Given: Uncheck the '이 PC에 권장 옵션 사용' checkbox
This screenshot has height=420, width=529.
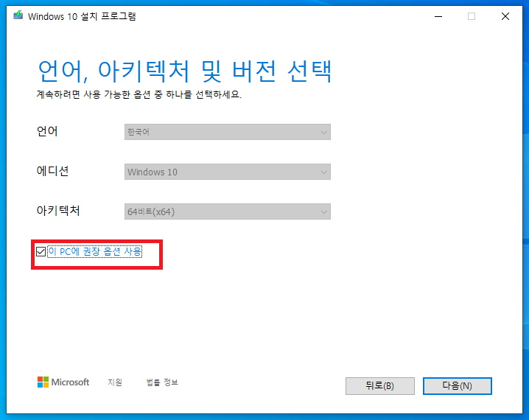Looking at the screenshot, I should click(x=41, y=252).
